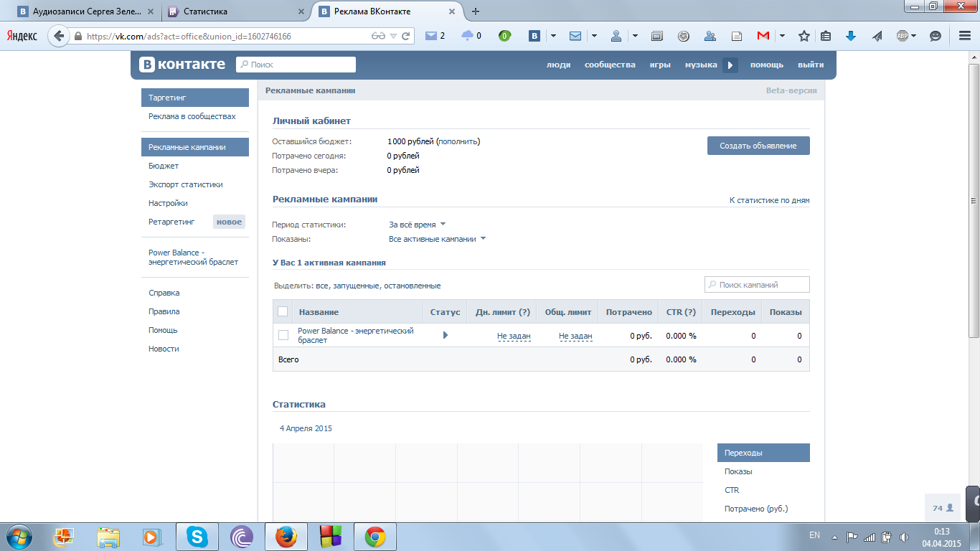Image resolution: width=980 pixels, height=551 pixels.
Task: Click the VK 'Поиск' search field
Action: (x=296, y=65)
